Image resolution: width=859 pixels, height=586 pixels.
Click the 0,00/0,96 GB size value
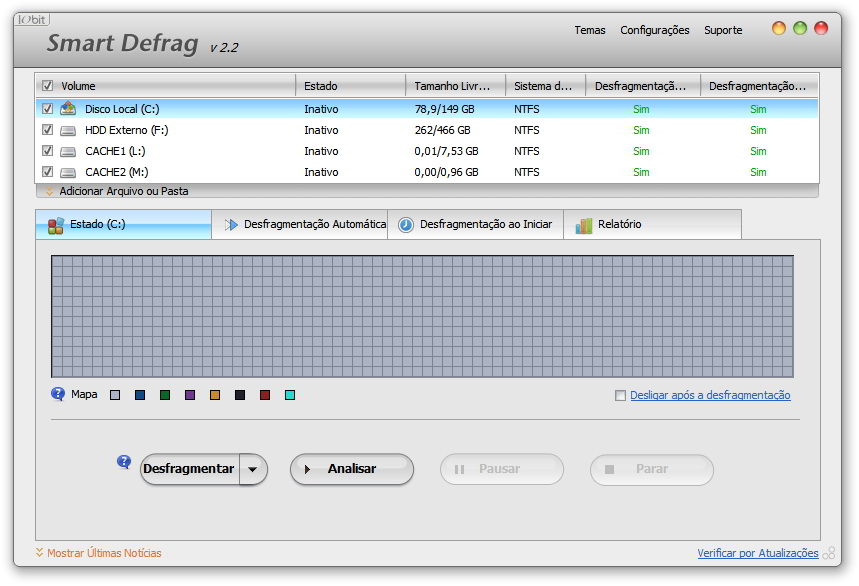coord(446,173)
